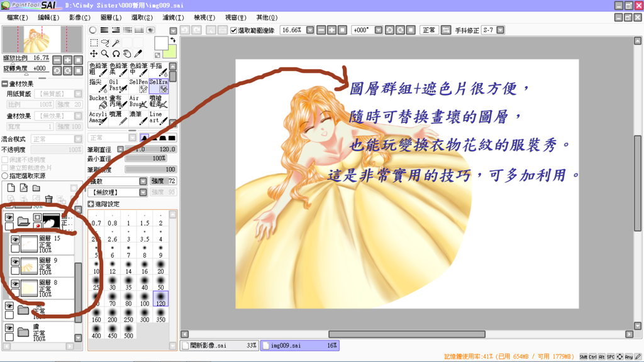
Task: Choose the SelPen selection pen tool
Action: [x=138, y=85]
